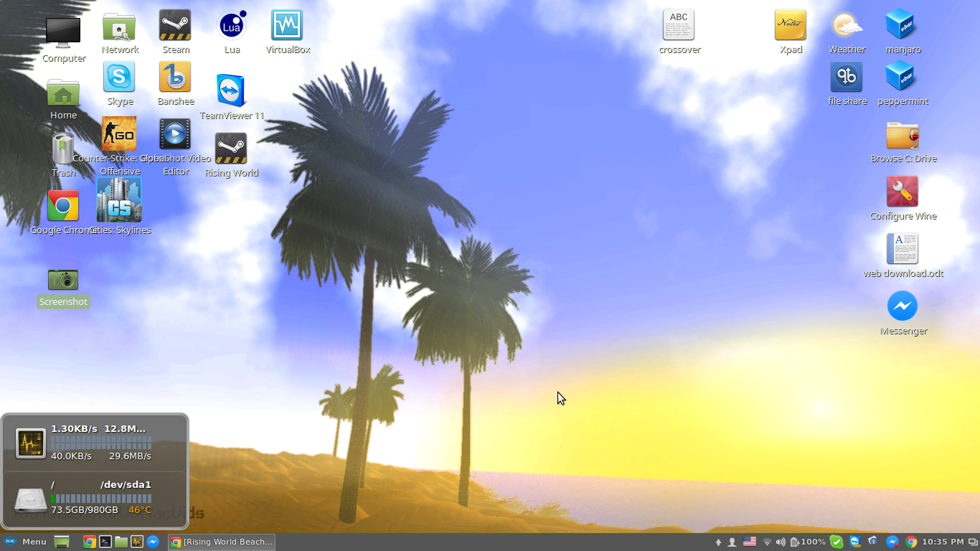Click the volume speaker tray icon
This screenshot has width=980, height=551.
tap(781, 542)
